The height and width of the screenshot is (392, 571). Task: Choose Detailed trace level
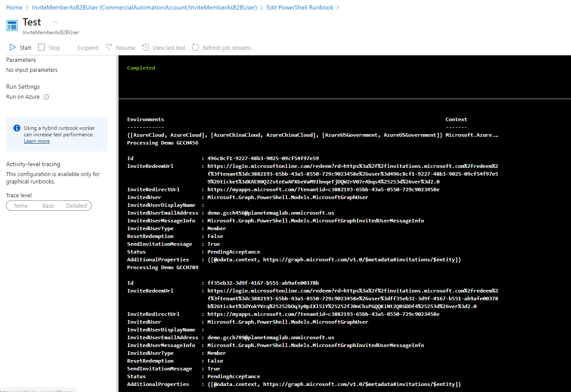pos(76,206)
